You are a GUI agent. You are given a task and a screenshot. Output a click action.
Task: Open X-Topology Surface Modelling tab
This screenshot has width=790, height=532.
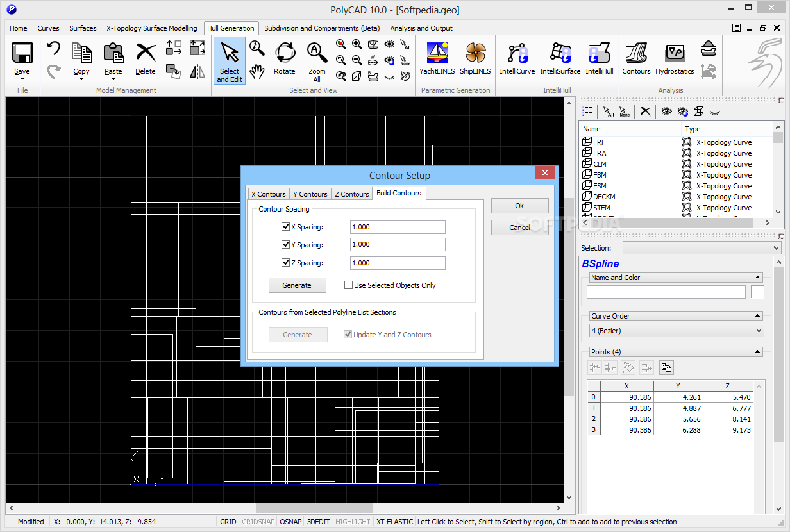tap(152, 28)
